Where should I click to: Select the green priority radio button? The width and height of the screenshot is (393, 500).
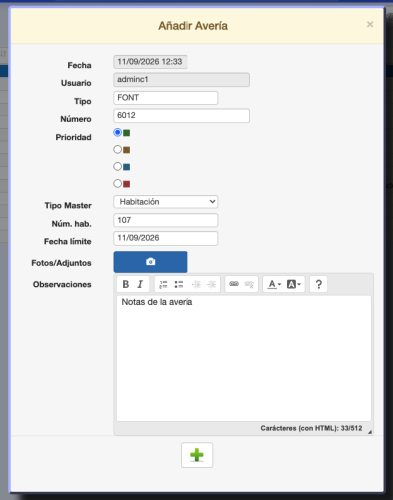[x=117, y=132]
